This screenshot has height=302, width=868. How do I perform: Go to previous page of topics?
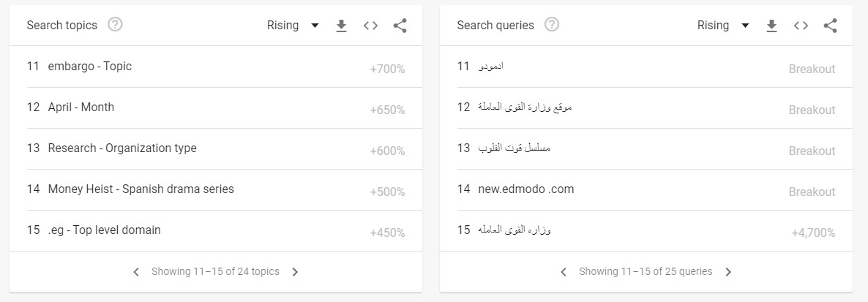tap(136, 271)
